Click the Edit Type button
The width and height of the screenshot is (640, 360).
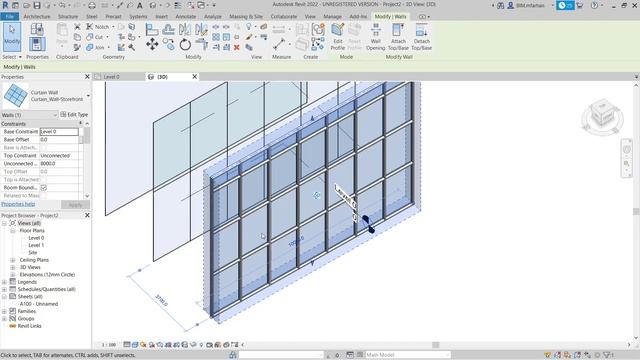point(74,115)
